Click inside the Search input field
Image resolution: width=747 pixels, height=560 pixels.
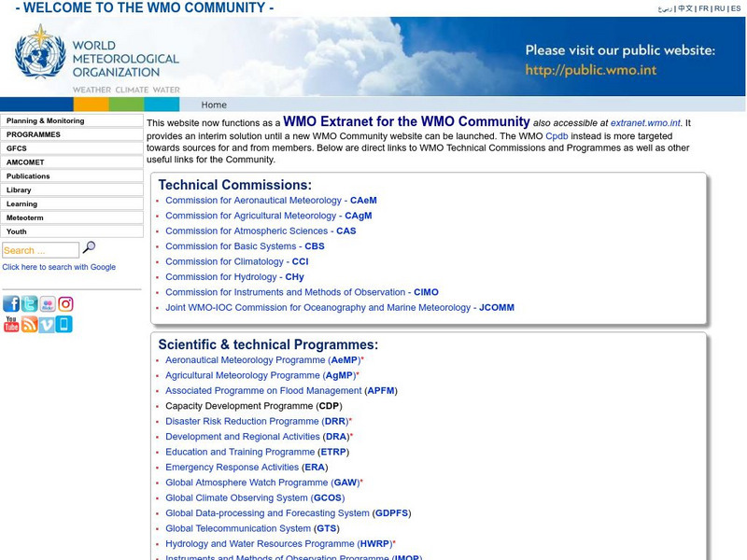[x=39, y=249]
